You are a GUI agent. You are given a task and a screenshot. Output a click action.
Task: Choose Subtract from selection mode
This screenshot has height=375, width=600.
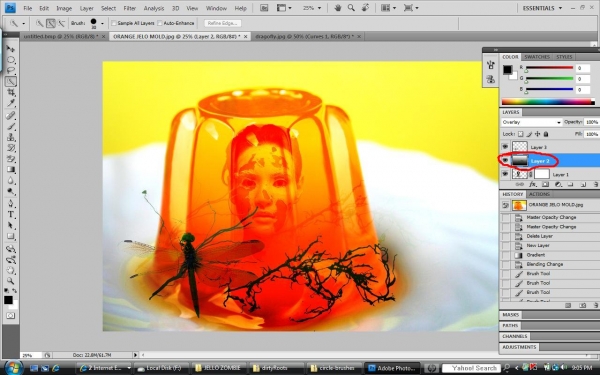(x=61, y=23)
